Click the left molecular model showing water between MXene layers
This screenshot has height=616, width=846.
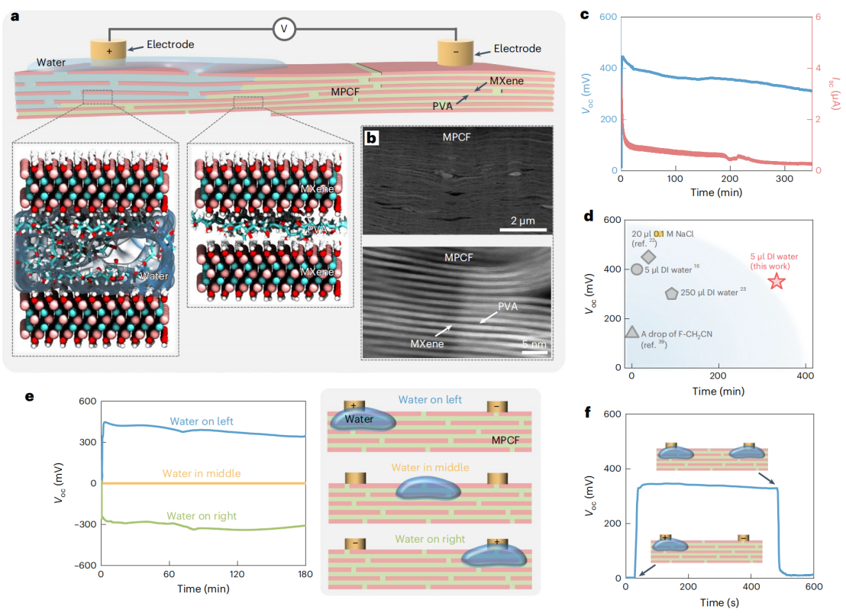[x=95, y=249]
